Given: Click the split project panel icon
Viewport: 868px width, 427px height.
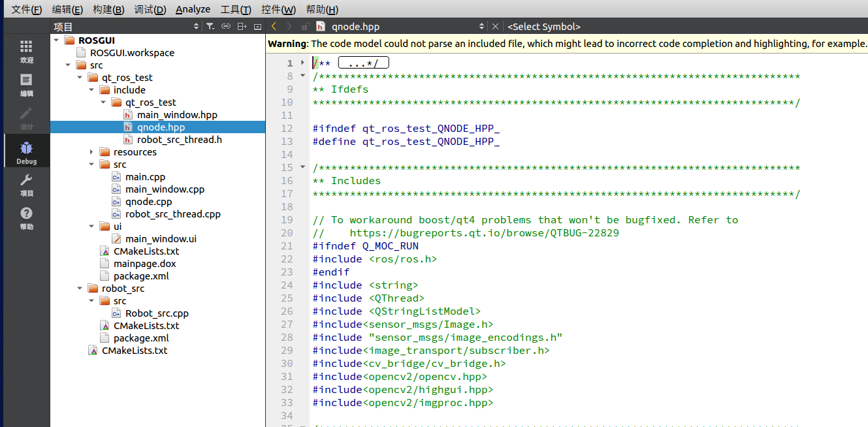Looking at the screenshot, I should click(242, 27).
